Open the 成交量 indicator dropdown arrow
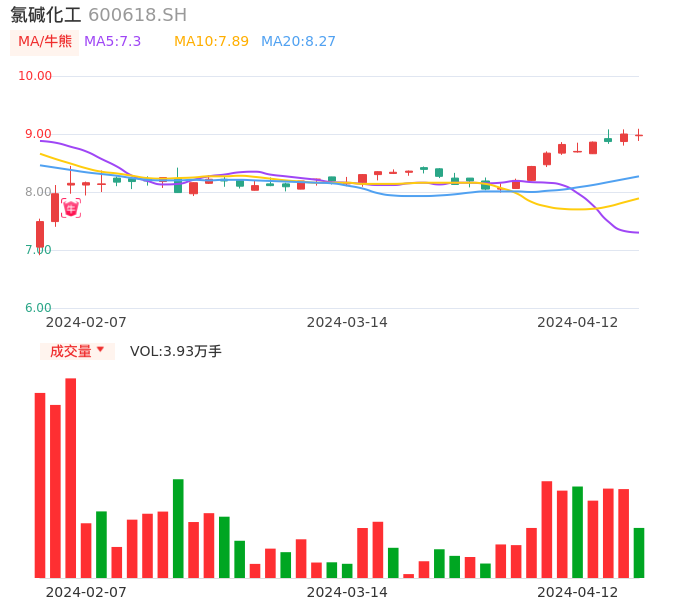The width and height of the screenshot is (686, 606). 100,350
